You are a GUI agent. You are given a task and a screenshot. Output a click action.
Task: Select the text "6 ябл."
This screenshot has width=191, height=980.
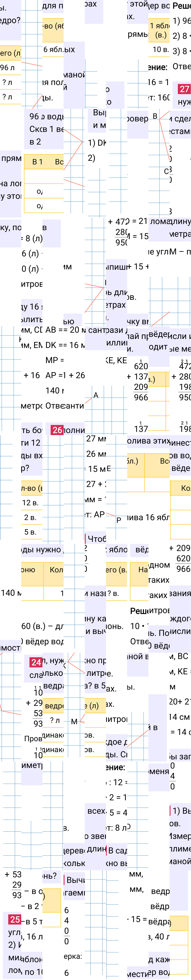coord(53,50)
